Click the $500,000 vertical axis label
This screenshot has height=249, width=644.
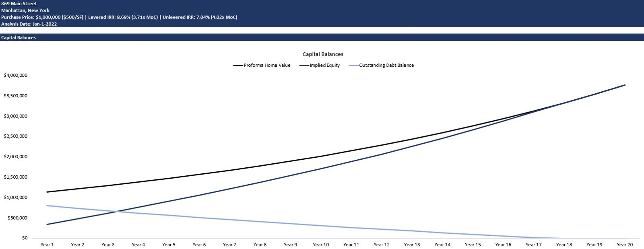point(17,218)
